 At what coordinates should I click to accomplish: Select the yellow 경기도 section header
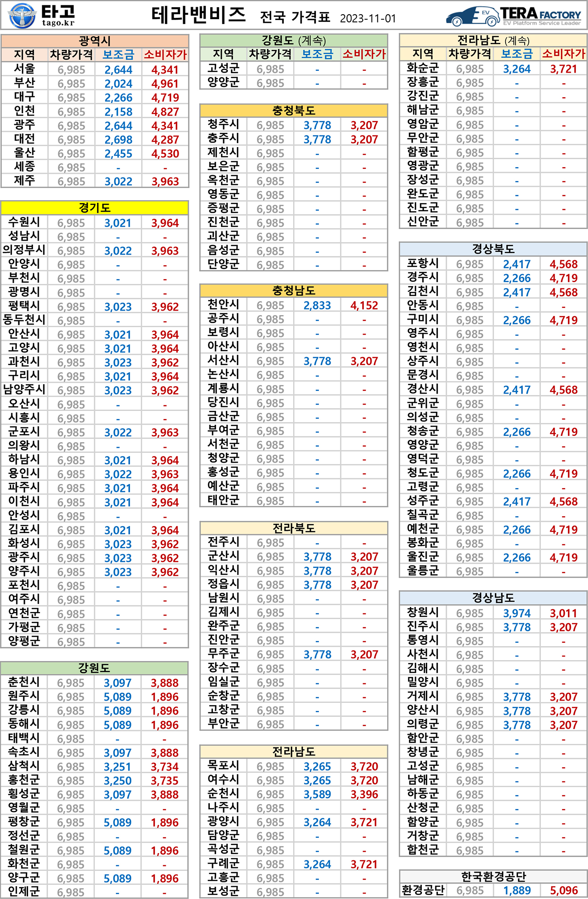click(94, 208)
